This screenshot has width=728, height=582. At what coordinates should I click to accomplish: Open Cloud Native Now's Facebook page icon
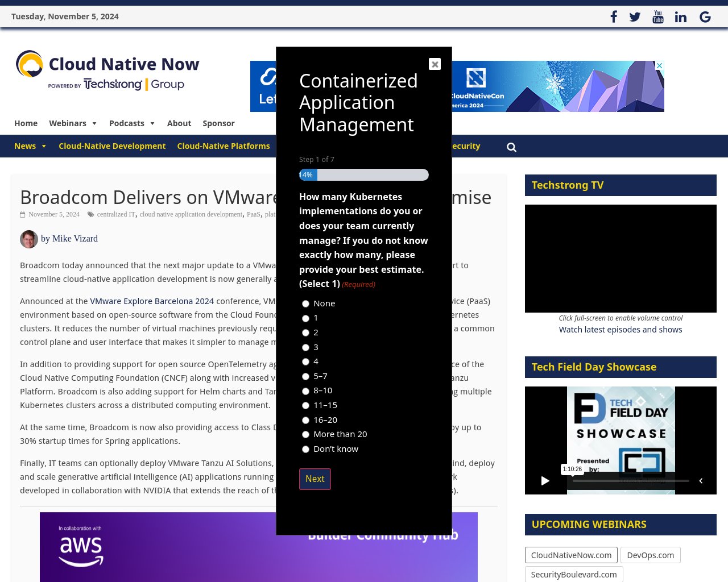614,16
